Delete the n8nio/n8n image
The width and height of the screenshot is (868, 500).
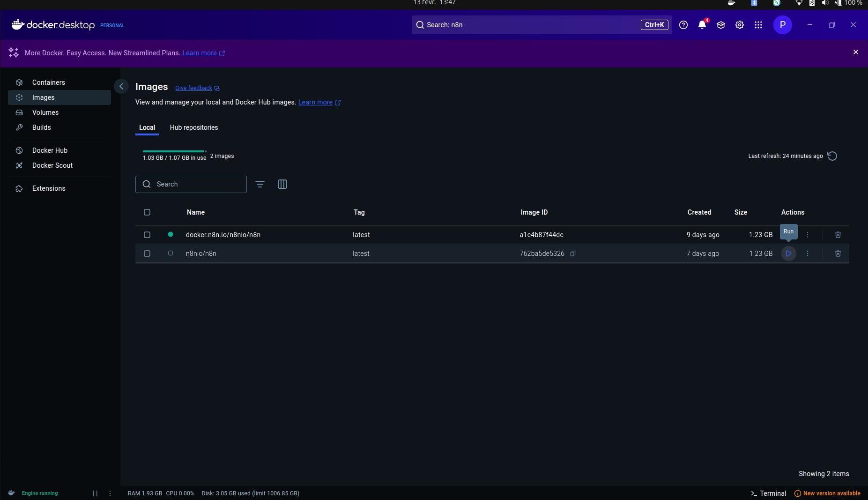coord(838,254)
